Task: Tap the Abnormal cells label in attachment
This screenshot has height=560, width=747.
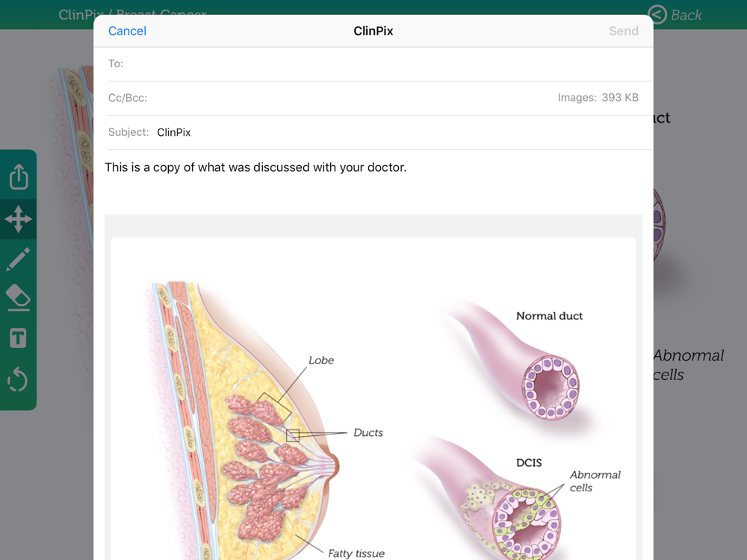Action: (595, 481)
